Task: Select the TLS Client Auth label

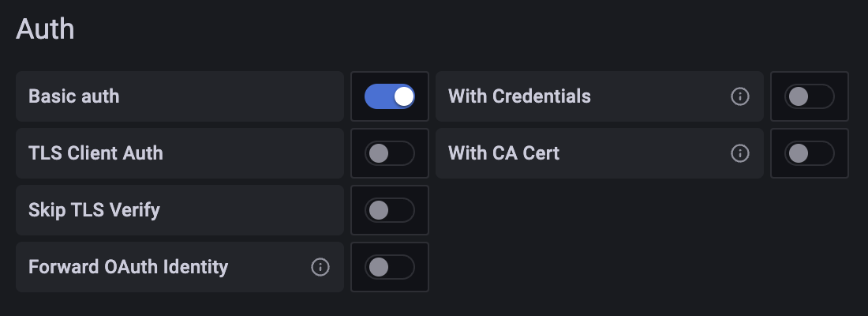Action: click(x=95, y=153)
